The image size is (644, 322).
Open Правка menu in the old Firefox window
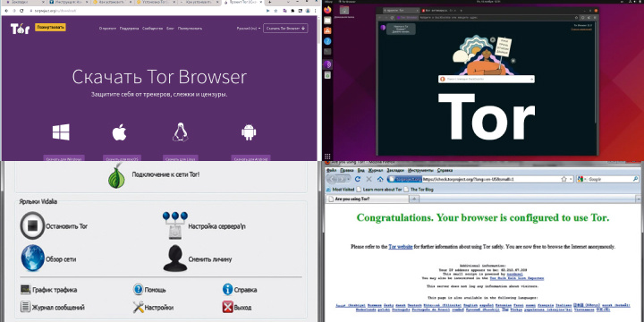coord(347,170)
